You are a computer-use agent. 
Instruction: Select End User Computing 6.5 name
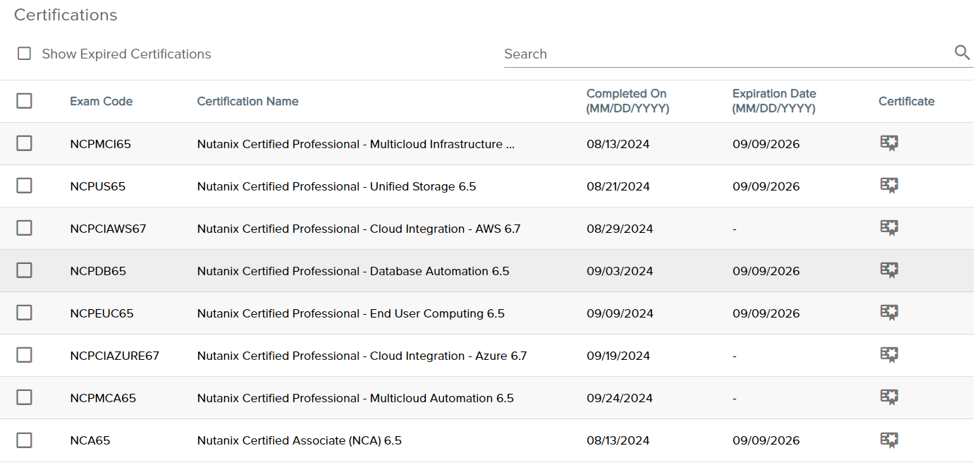(351, 313)
